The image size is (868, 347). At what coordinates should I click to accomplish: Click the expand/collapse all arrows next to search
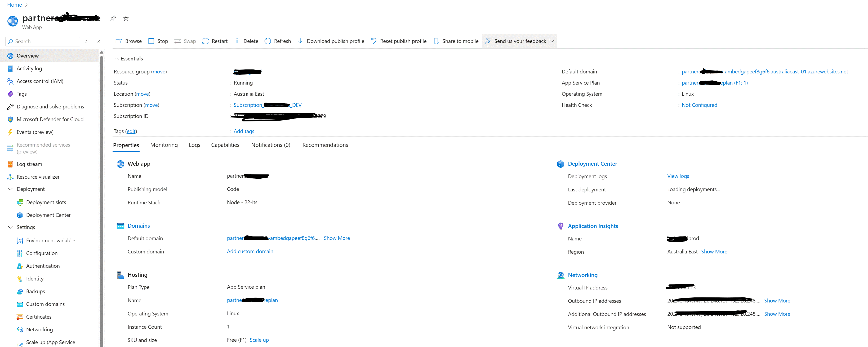(86, 41)
